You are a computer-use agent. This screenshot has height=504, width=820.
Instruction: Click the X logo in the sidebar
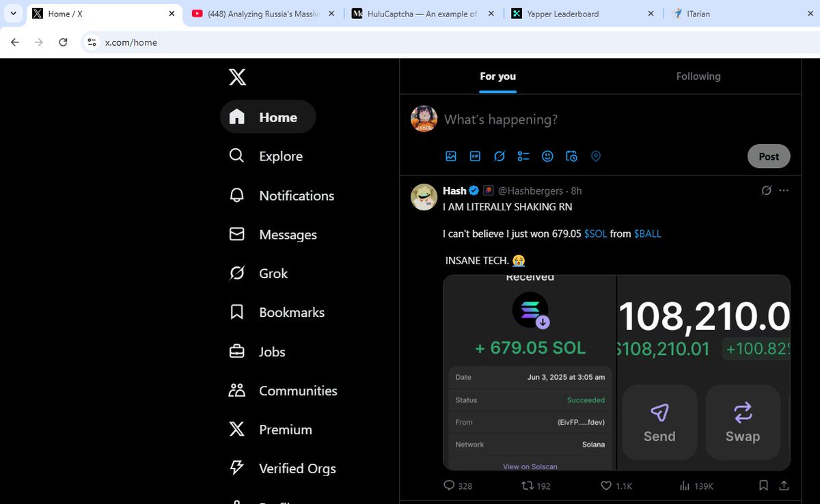[237, 77]
